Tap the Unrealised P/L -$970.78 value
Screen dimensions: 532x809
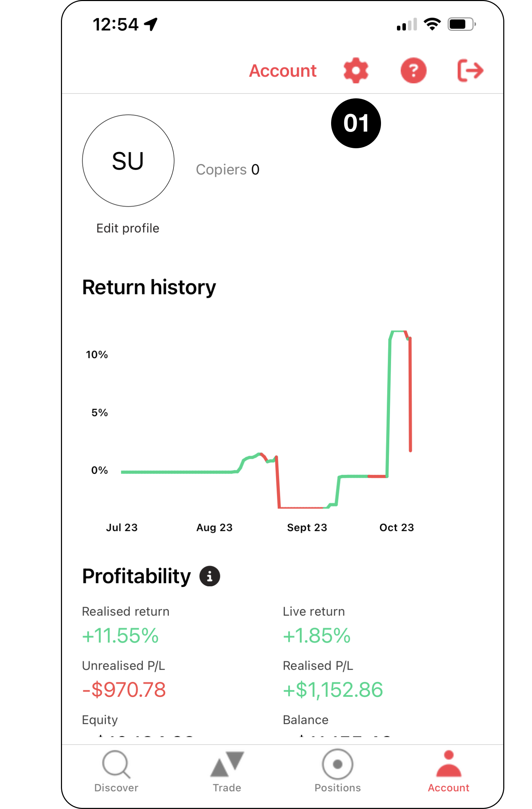coord(124,690)
